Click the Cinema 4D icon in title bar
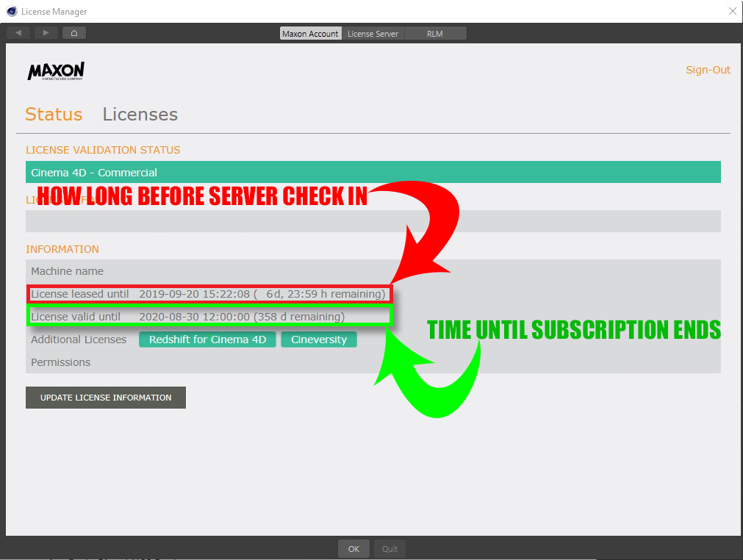This screenshot has height=560, width=743. pyautogui.click(x=12, y=11)
